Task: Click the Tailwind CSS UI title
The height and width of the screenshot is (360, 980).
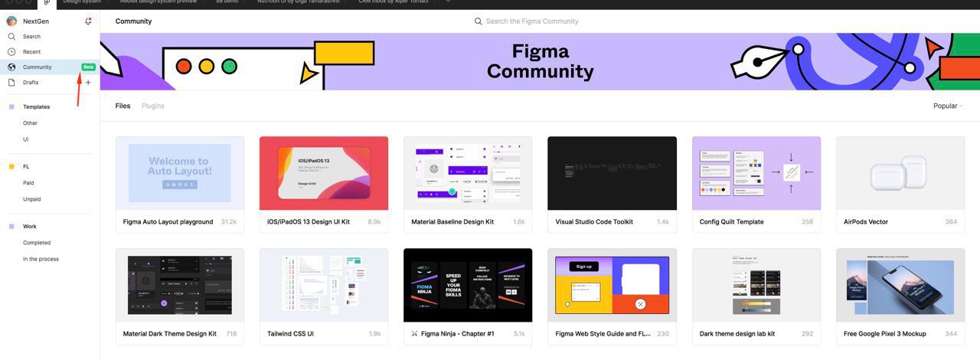Action: pos(290,334)
